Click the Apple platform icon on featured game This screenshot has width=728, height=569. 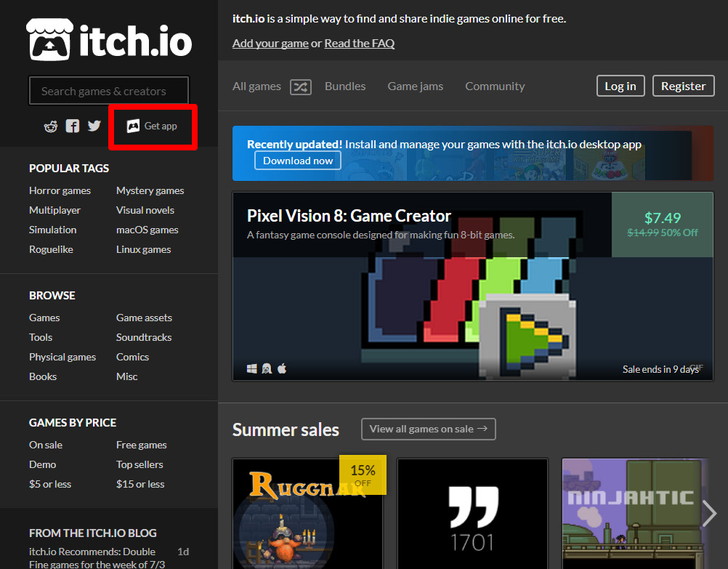(x=282, y=369)
